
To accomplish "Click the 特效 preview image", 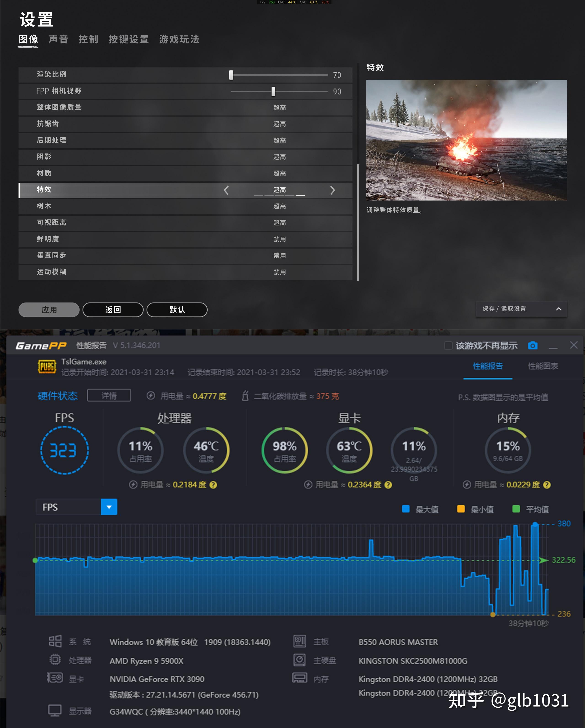I will coord(466,140).
